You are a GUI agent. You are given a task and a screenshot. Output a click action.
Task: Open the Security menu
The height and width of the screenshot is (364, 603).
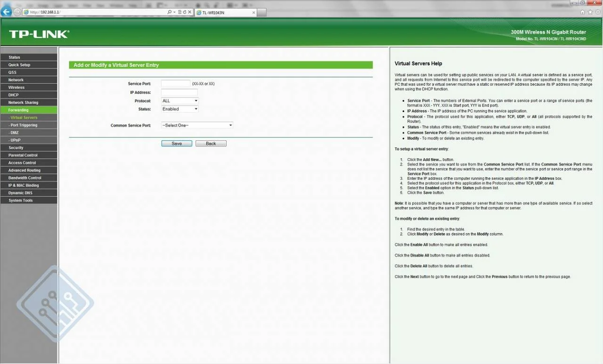29,148
